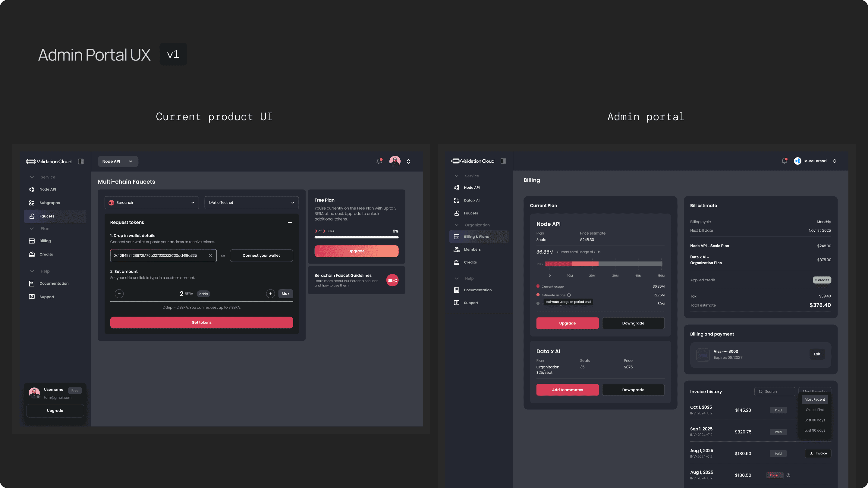Click the Free Plan BERA progress bar
Screen dimensions: 868x488
[x=356, y=237]
